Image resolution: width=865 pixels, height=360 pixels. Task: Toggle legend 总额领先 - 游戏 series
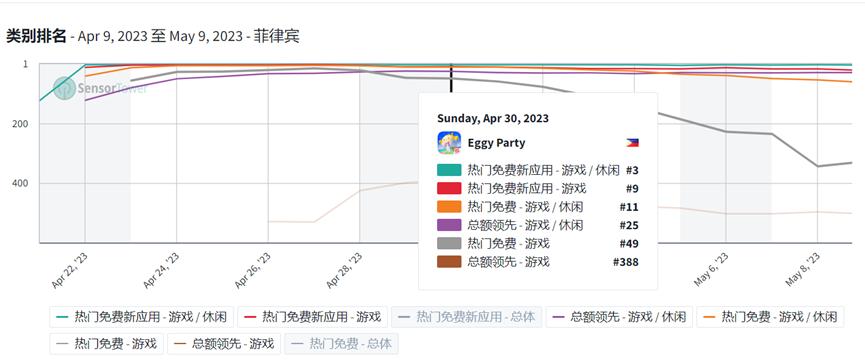(x=224, y=344)
